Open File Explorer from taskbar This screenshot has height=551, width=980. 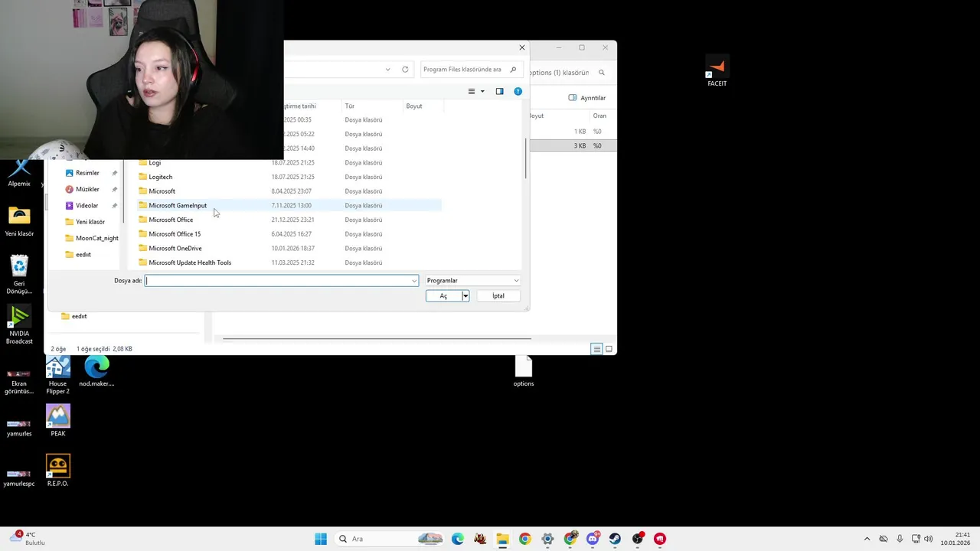502,539
